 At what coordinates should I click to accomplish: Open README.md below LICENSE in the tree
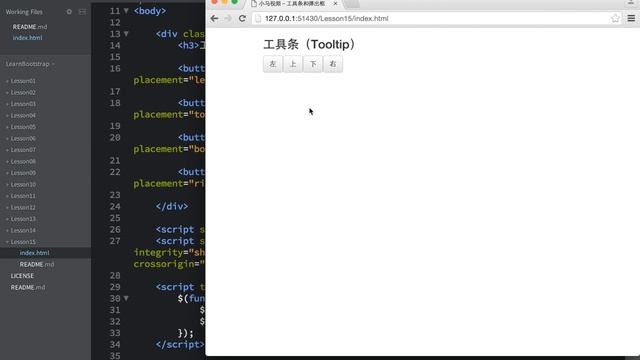(28, 287)
